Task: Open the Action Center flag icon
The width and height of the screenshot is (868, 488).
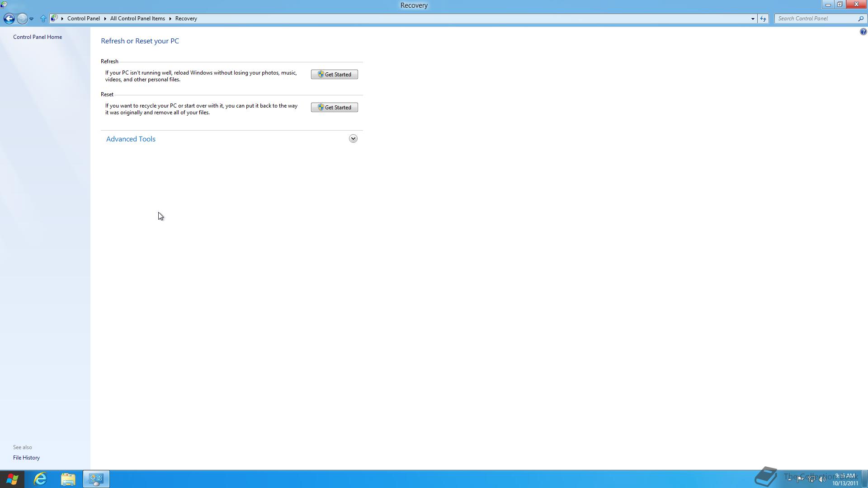Action: pyautogui.click(x=800, y=479)
